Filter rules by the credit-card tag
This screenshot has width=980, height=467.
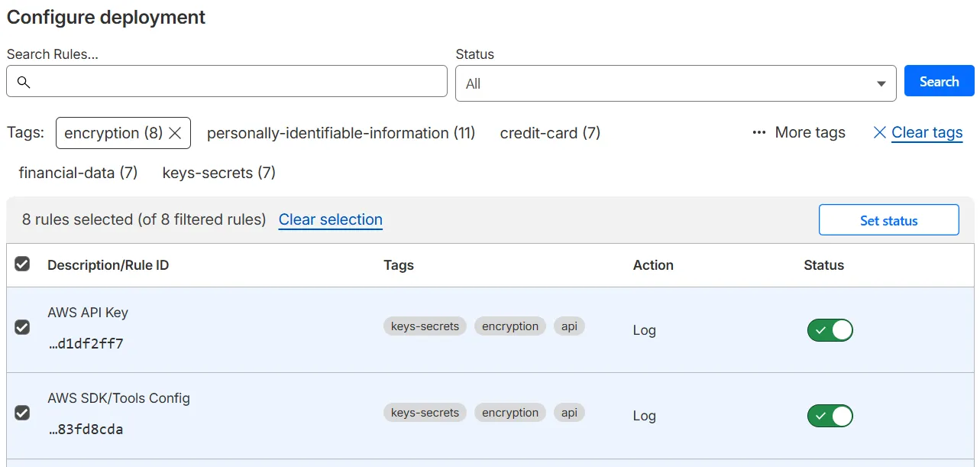(x=549, y=132)
